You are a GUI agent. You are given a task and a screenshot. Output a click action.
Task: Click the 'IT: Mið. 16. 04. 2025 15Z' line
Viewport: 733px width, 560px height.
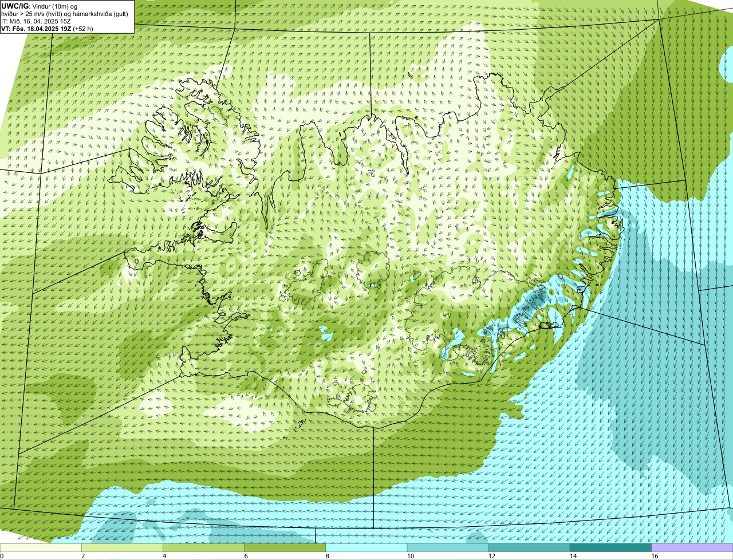click(x=36, y=21)
